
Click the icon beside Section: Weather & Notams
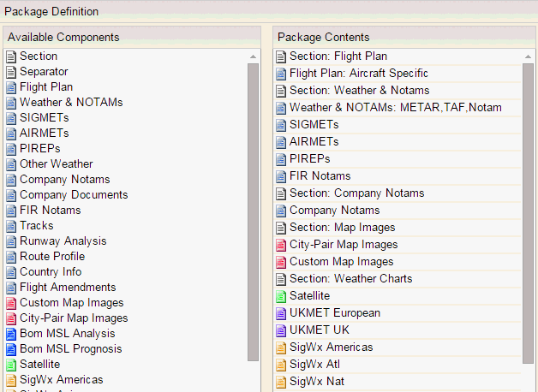pos(281,91)
